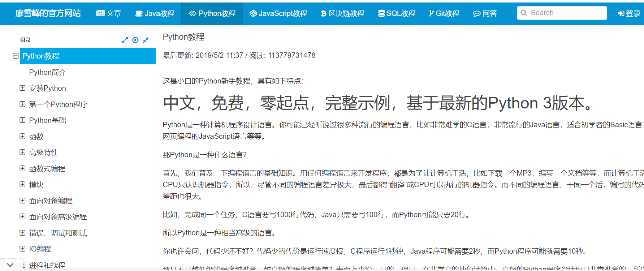Viewport: 644px width, 271px height.
Task: Open the 问答 menu item
Action: click(x=485, y=13)
